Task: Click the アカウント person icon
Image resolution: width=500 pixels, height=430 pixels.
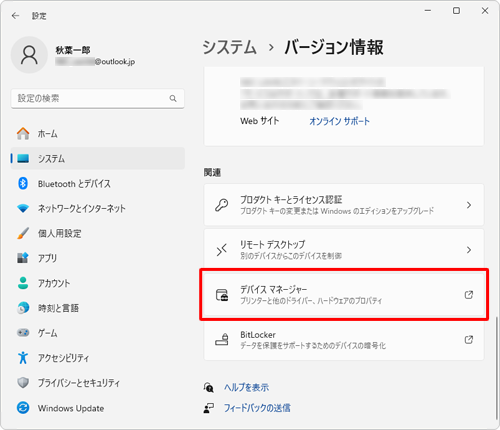Action: [23, 283]
